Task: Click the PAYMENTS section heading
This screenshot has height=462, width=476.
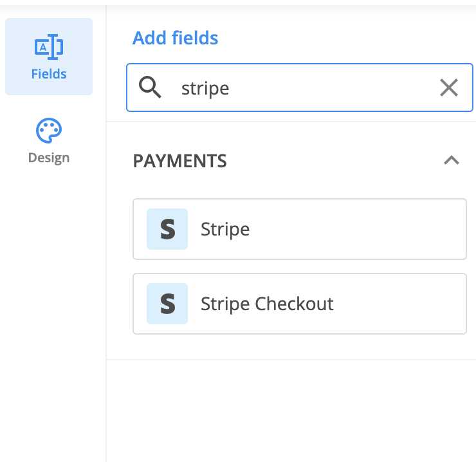Action: pyautogui.click(x=180, y=161)
